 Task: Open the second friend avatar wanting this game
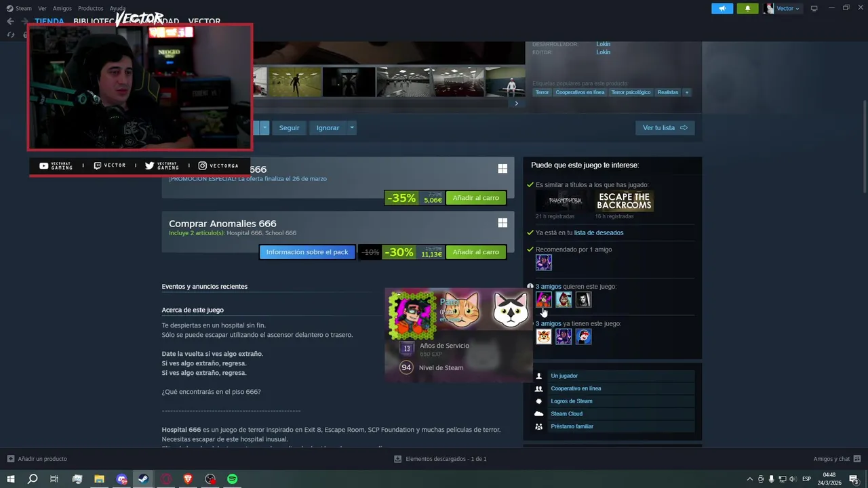click(564, 300)
